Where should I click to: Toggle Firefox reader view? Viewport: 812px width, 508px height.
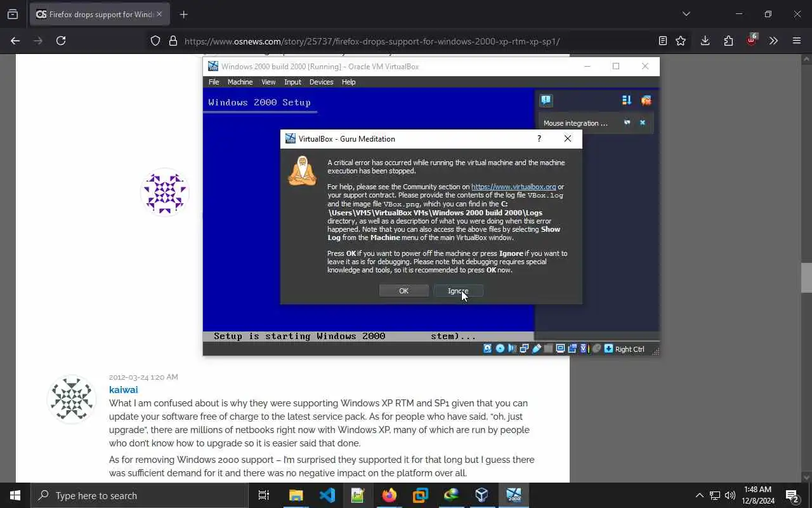663,41
